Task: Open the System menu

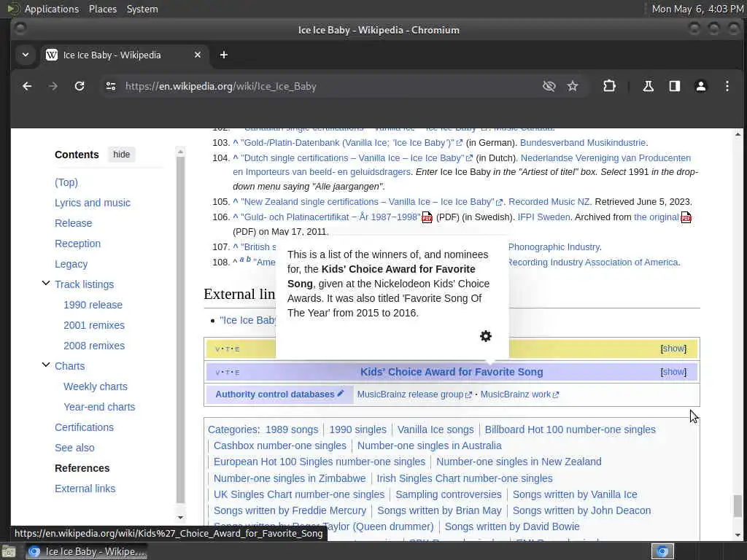Action: click(142, 9)
